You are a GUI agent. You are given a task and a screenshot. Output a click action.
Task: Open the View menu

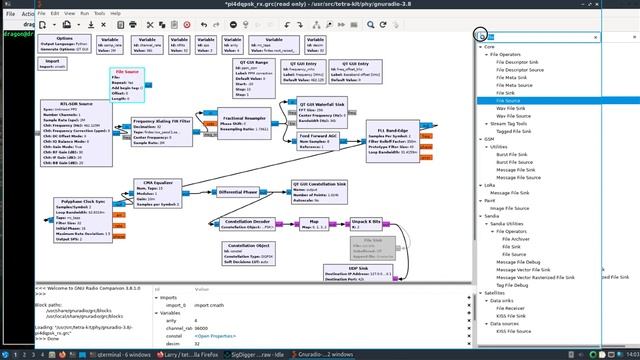pyautogui.click(x=69, y=13)
